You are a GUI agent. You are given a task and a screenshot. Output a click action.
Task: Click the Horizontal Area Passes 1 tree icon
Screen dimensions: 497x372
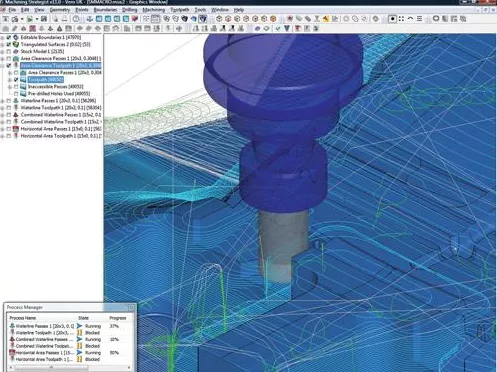[x=16, y=129]
